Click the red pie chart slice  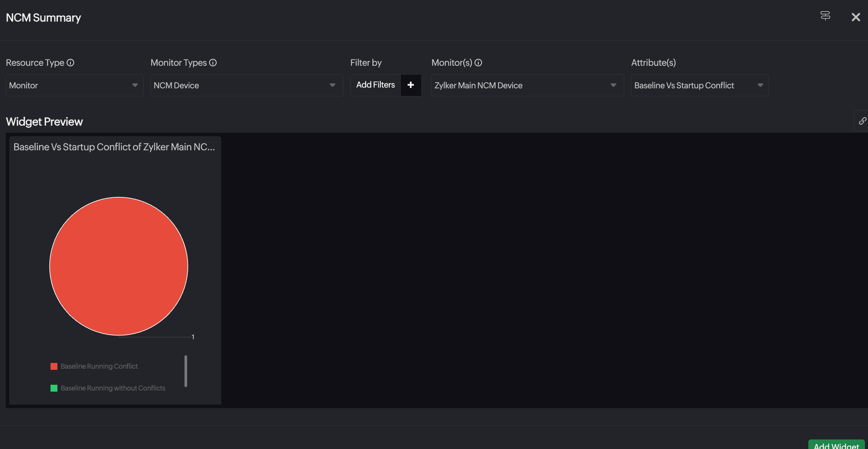tap(119, 266)
